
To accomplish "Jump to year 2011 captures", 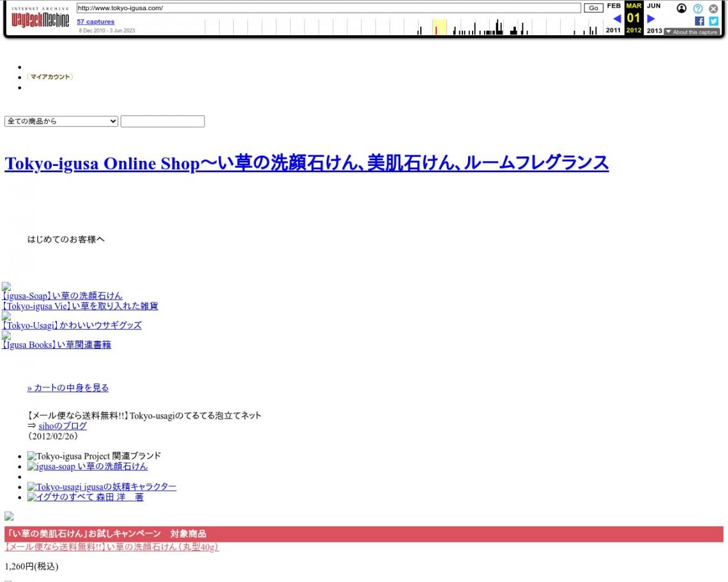I will click(x=613, y=30).
